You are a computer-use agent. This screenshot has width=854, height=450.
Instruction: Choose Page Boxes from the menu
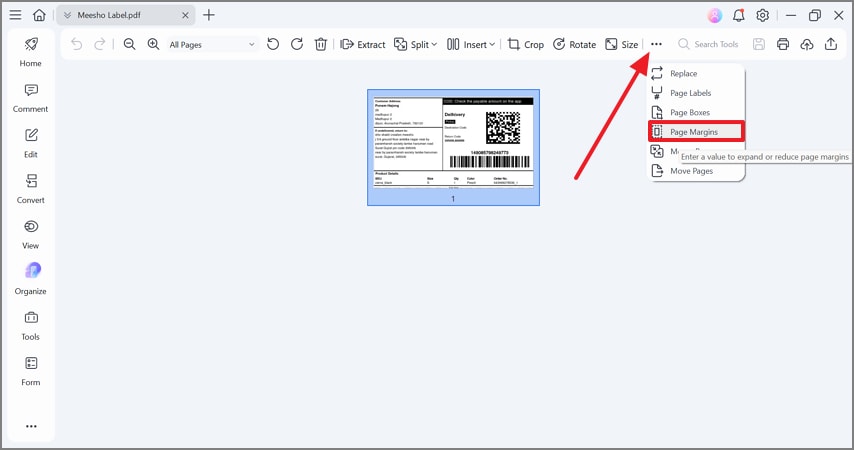(696, 112)
